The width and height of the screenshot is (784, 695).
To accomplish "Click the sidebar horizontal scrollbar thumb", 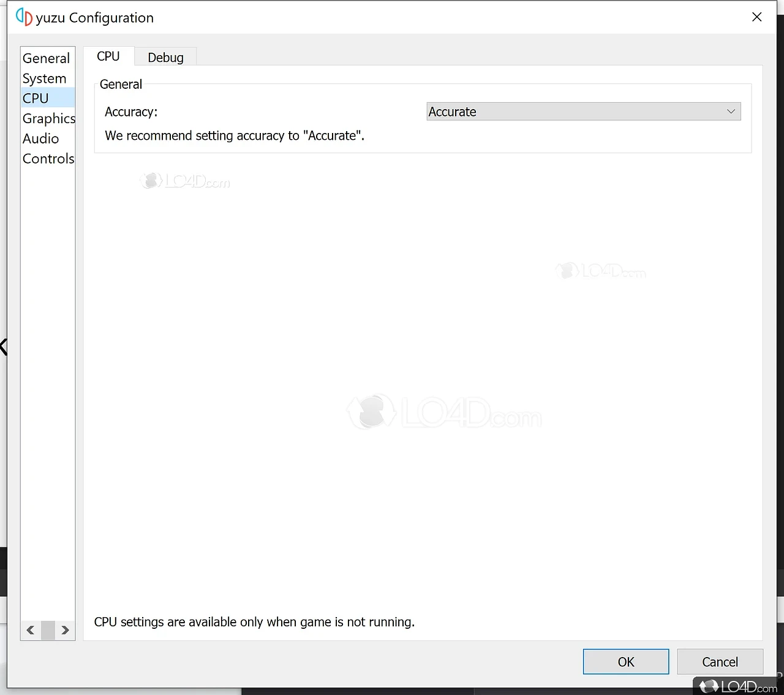I will pos(48,630).
